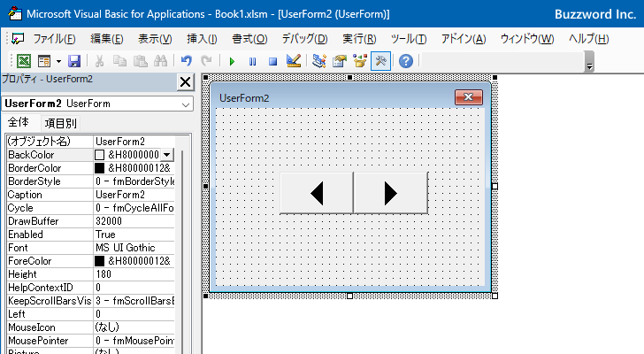Viewport: 644px width, 354px height.
Task: Open Find with the binoculars icon
Action: pos(161,62)
